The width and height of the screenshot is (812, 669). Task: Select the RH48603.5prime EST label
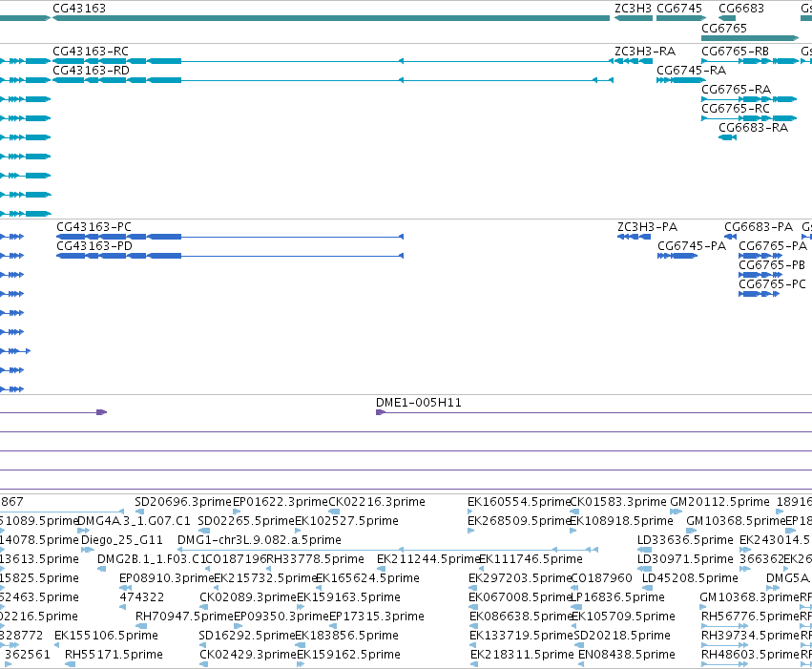click(x=750, y=655)
